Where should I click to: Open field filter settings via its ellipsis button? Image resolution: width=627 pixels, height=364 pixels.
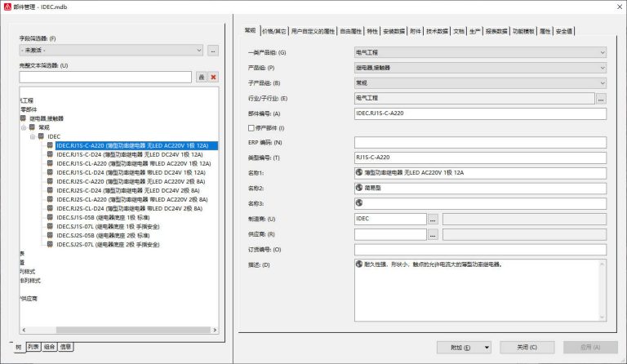213,51
